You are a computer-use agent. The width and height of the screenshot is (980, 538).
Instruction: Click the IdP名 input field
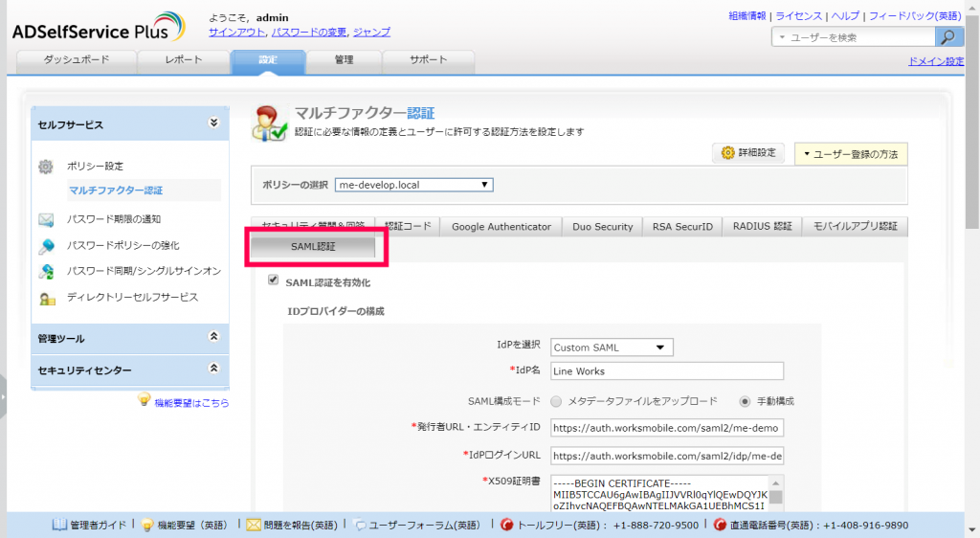coord(667,371)
